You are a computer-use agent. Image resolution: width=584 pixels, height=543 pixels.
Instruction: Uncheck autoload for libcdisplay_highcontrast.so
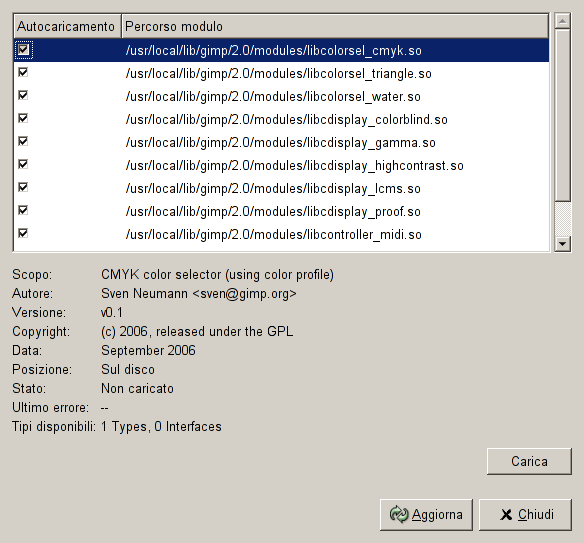pyautogui.click(x=23, y=164)
